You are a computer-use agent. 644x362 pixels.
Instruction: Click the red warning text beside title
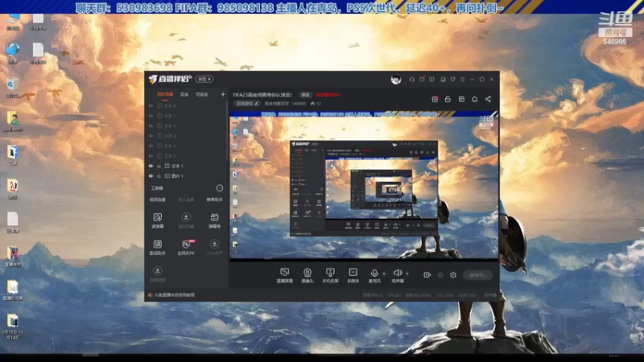coord(328,95)
